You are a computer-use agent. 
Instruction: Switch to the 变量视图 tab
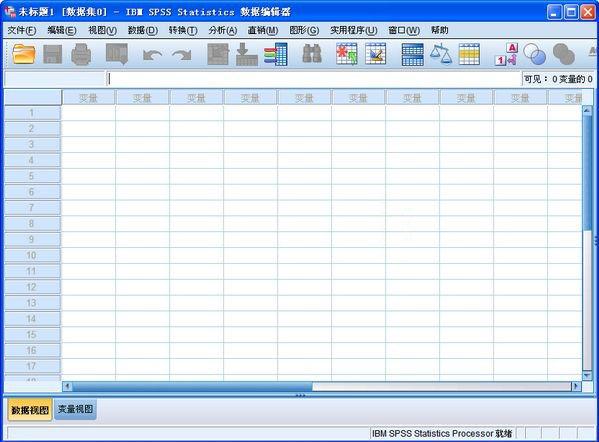click(x=75, y=410)
